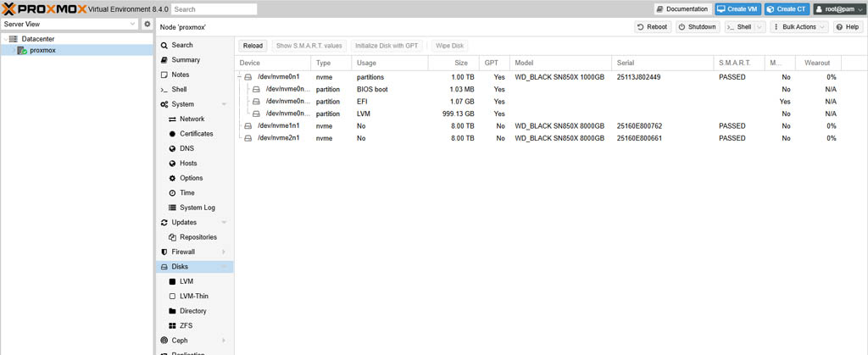Click the Shutdown button

coord(698,27)
